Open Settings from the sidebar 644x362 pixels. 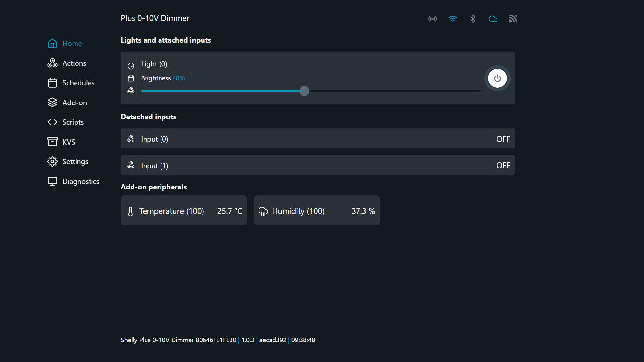pyautogui.click(x=75, y=161)
